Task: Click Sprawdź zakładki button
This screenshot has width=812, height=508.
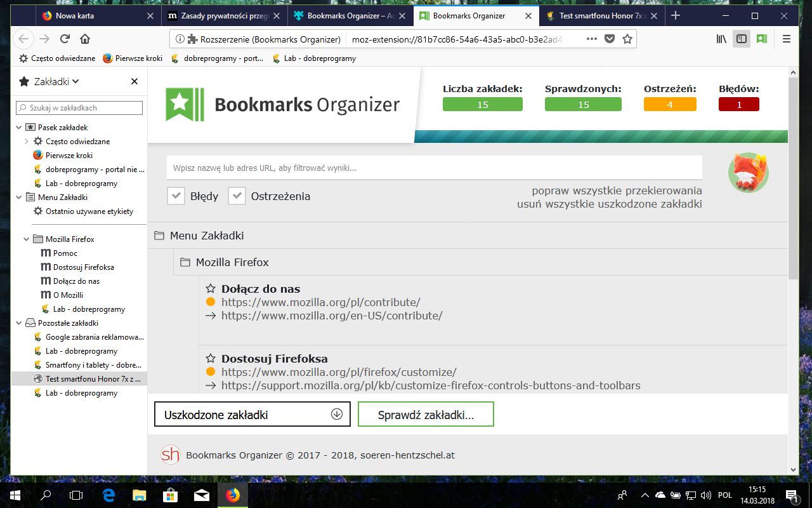Action: [426, 414]
